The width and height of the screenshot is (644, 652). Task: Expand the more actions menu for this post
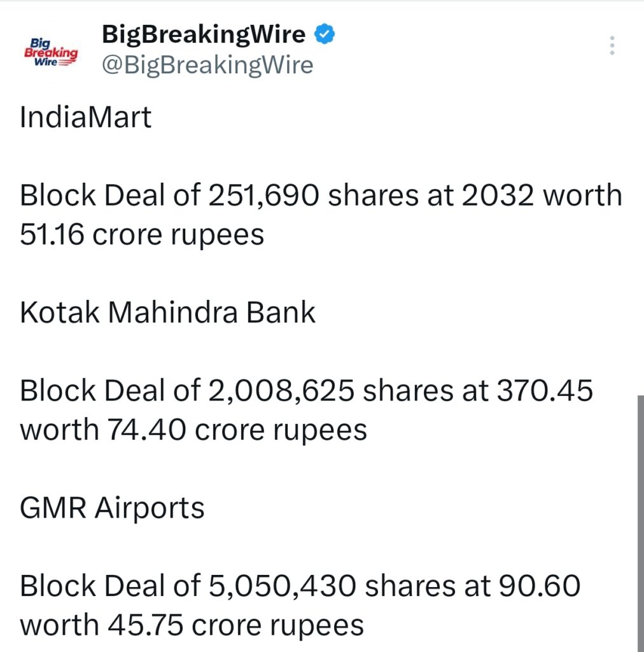point(612,45)
